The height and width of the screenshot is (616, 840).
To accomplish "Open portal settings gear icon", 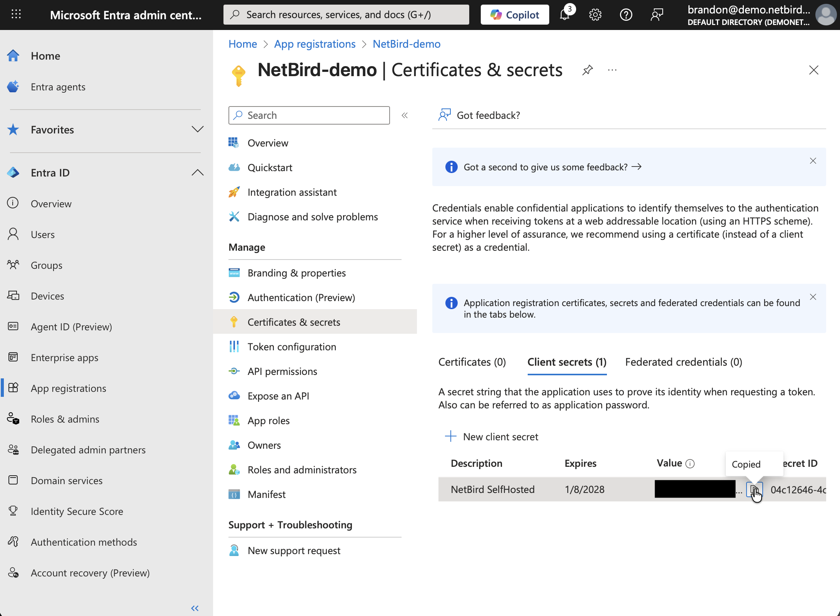I will tap(595, 15).
